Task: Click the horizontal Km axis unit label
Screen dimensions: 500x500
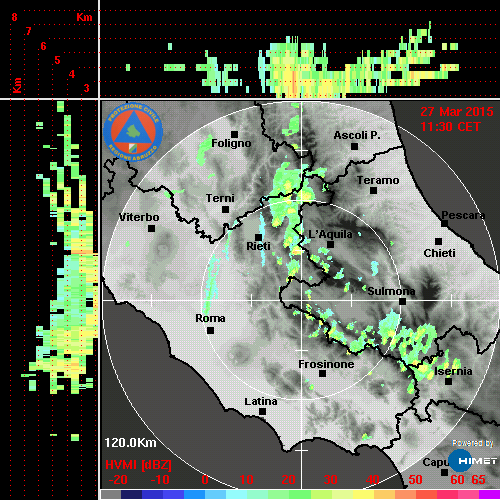Action: (x=84, y=17)
